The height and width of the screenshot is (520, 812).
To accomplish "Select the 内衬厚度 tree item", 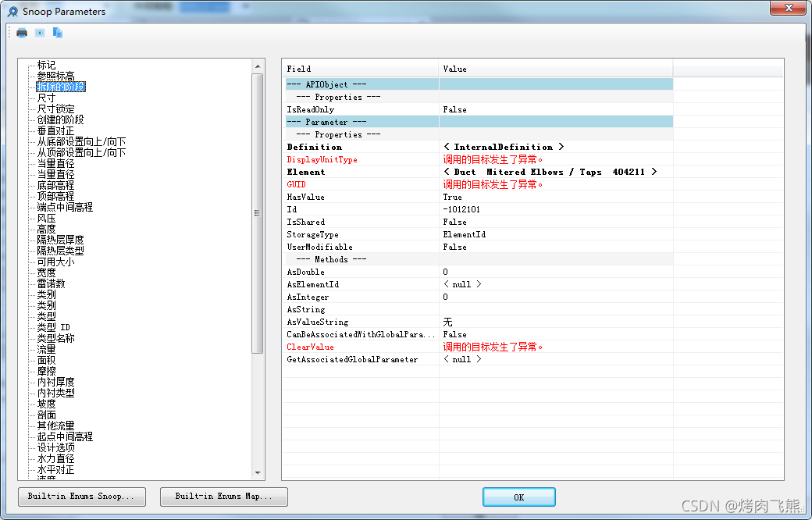I will click(x=55, y=382).
